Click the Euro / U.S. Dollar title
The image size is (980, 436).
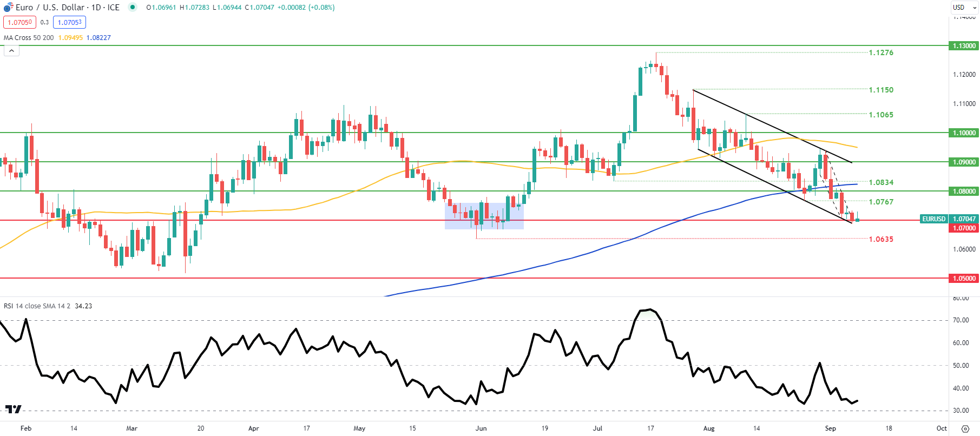point(50,7)
